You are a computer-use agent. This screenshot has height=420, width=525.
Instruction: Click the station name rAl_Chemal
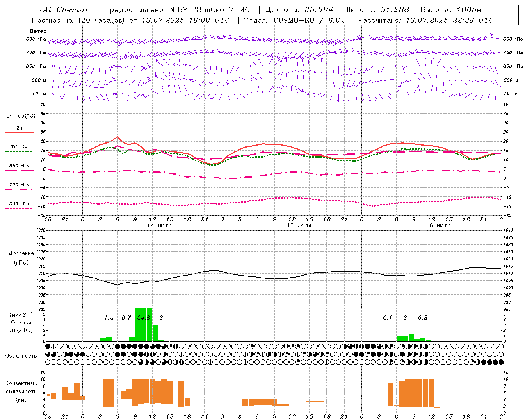pos(63,10)
